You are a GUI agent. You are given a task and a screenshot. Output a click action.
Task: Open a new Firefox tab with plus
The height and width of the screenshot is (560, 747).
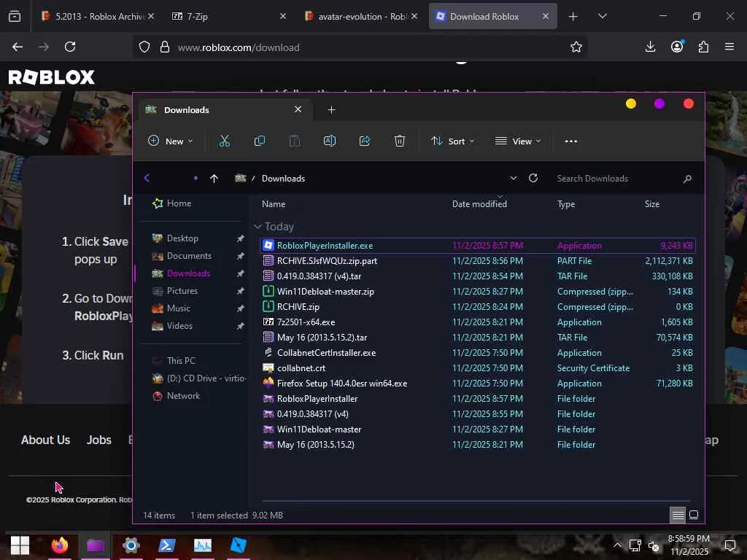(x=573, y=17)
